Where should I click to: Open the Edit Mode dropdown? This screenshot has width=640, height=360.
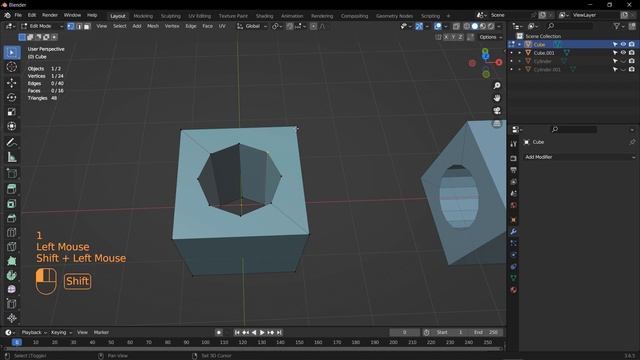42,26
